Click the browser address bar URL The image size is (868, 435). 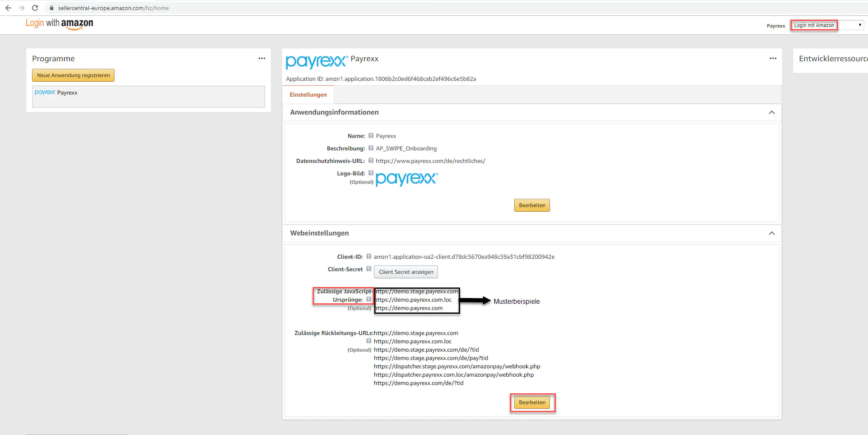tap(113, 8)
